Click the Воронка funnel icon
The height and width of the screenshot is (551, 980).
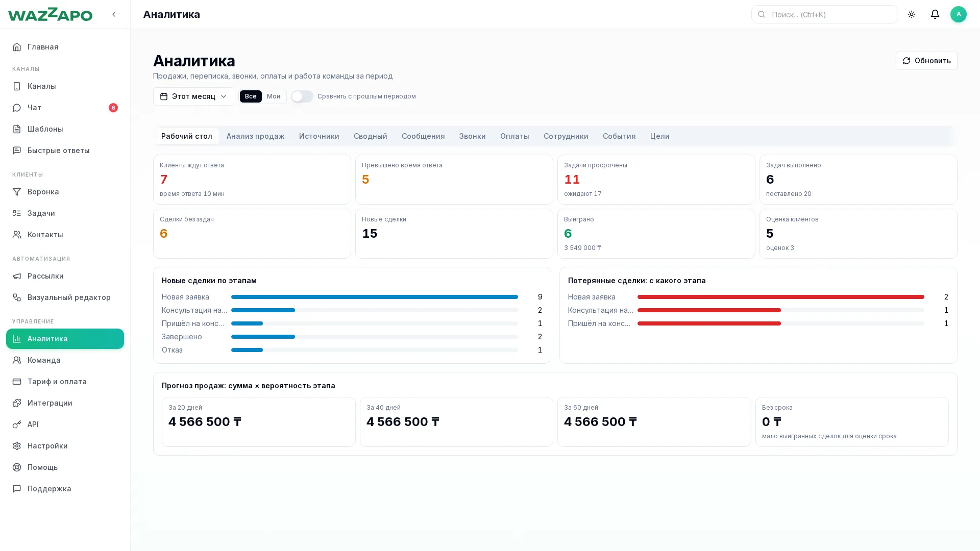pyautogui.click(x=17, y=192)
